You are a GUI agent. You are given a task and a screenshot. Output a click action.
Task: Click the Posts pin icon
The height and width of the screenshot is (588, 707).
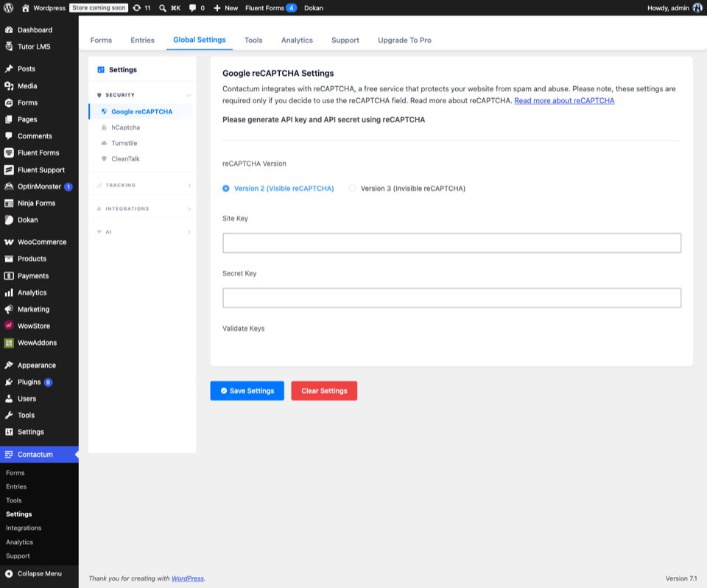click(x=9, y=69)
